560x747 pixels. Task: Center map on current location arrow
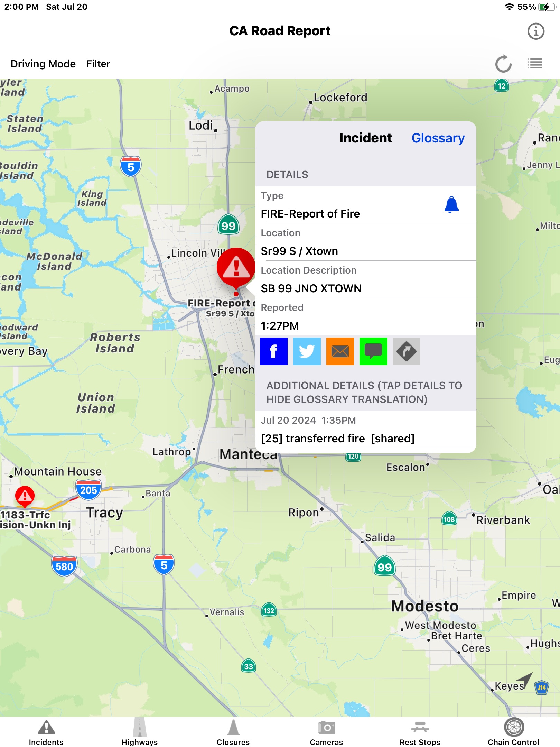(524, 680)
